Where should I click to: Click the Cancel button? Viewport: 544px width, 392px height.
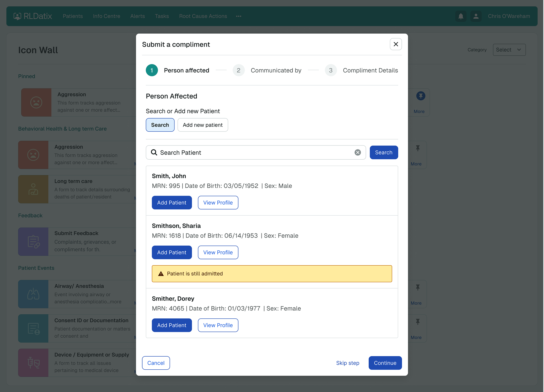(156, 363)
